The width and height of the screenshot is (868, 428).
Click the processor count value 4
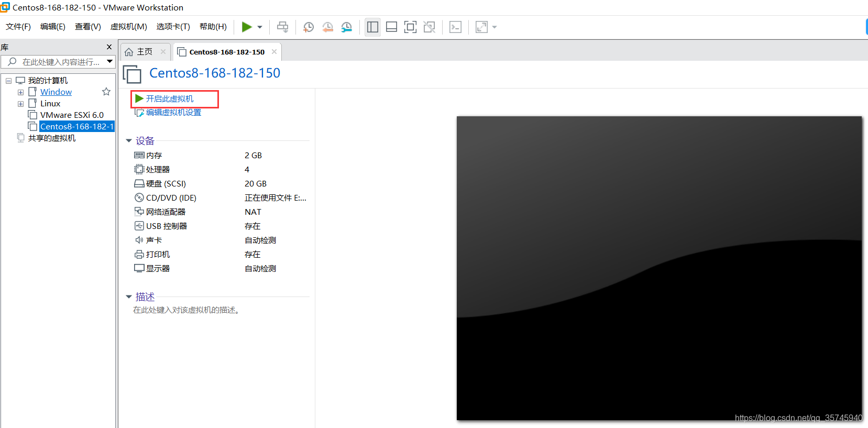[247, 169]
